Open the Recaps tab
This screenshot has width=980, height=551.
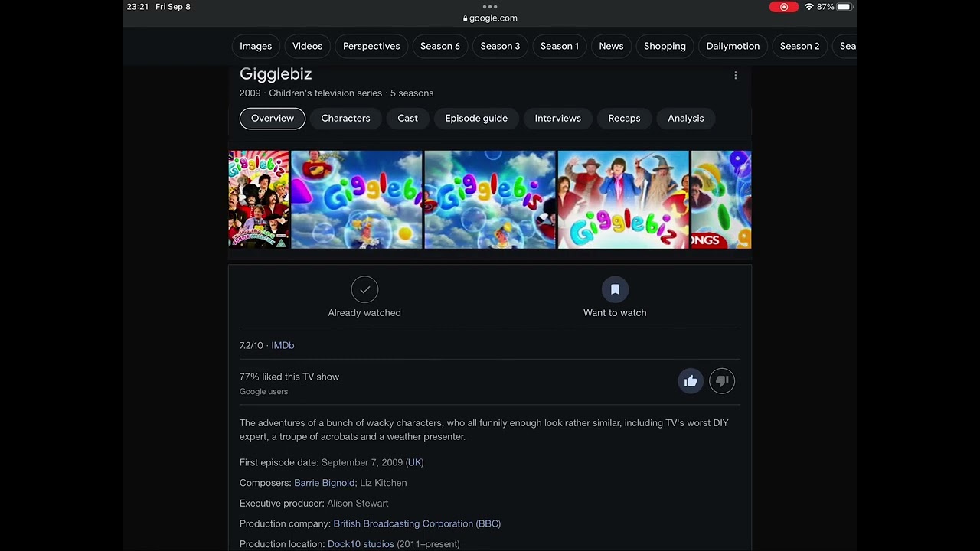(x=624, y=119)
